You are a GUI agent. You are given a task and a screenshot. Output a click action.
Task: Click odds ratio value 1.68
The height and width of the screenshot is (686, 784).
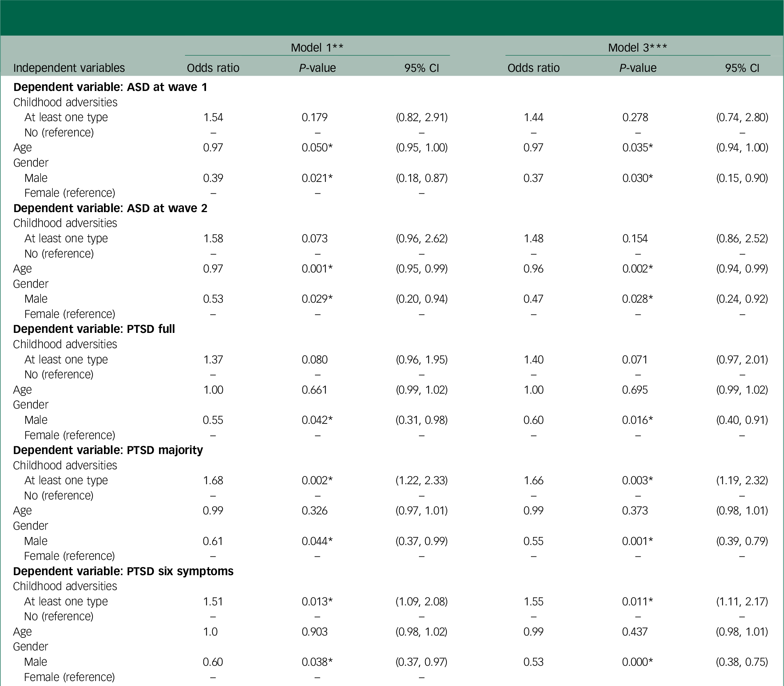click(x=213, y=480)
